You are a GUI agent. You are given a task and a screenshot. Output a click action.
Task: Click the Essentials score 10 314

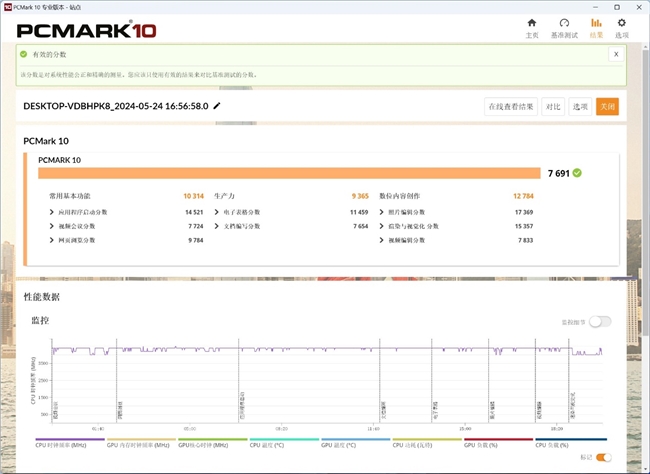(193, 196)
